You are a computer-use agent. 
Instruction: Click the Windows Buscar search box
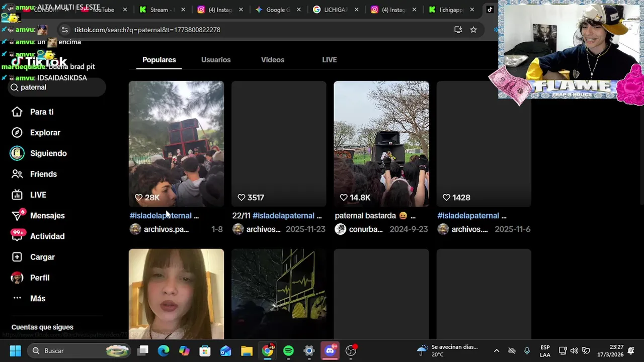78,350
